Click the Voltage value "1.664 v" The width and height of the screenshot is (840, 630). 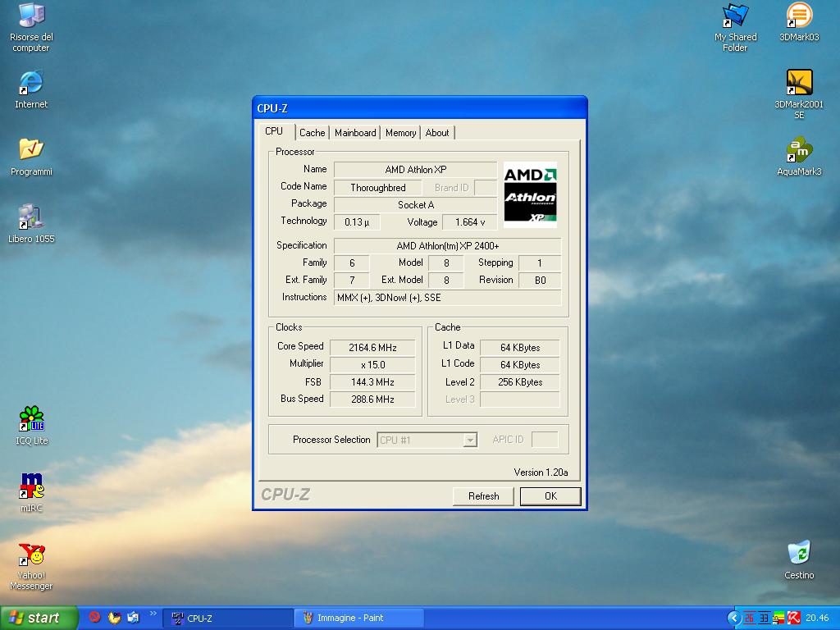click(470, 221)
